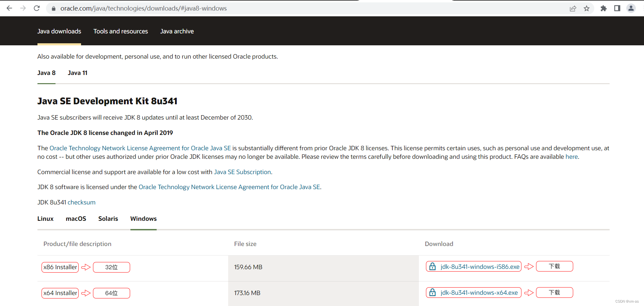This screenshot has width=644, height=306.
Task: Switch to the Linux downloads tab
Action: 45,219
